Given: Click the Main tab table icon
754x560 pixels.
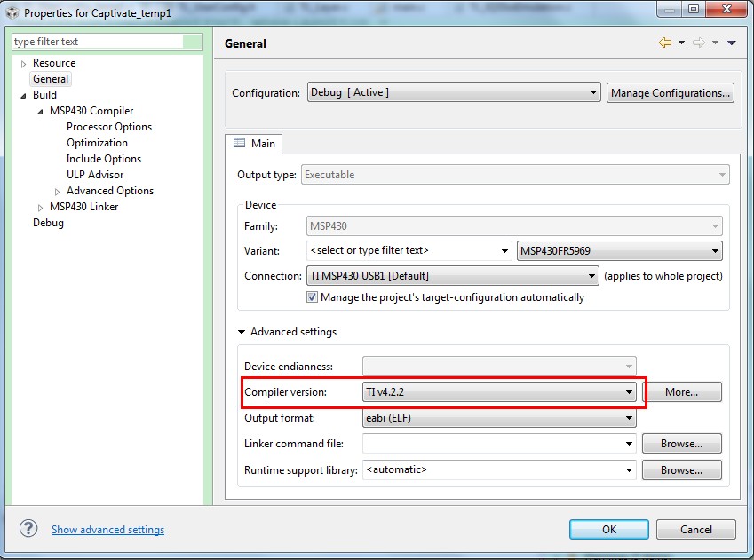Looking at the screenshot, I should pos(239,143).
